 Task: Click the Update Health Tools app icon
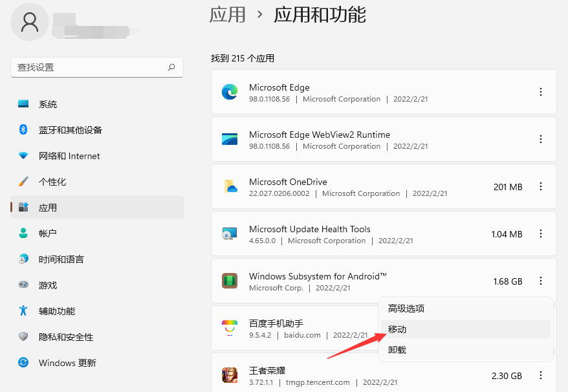pos(230,234)
